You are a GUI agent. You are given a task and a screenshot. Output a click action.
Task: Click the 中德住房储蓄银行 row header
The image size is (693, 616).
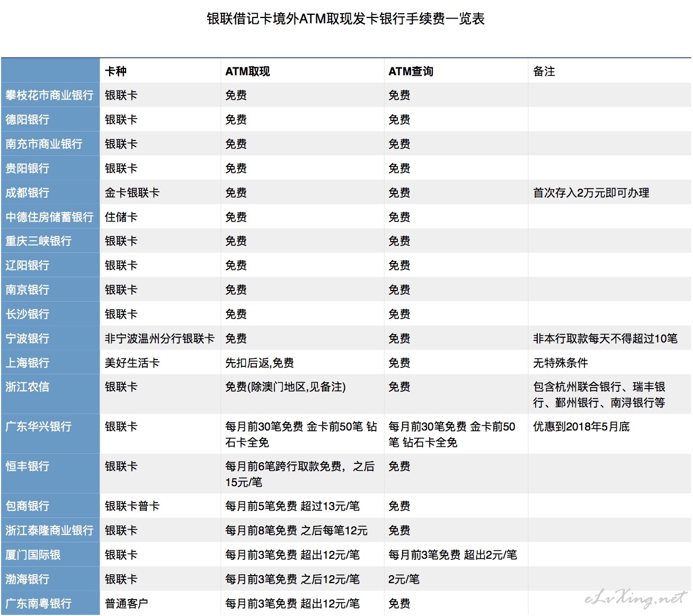coord(50,217)
